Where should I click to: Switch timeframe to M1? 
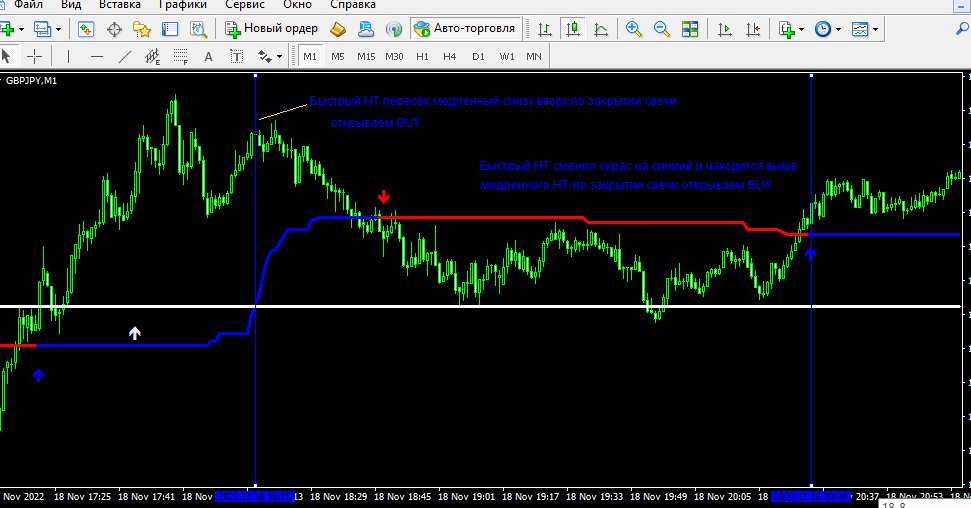pyautogui.click(x=310, y=56)
